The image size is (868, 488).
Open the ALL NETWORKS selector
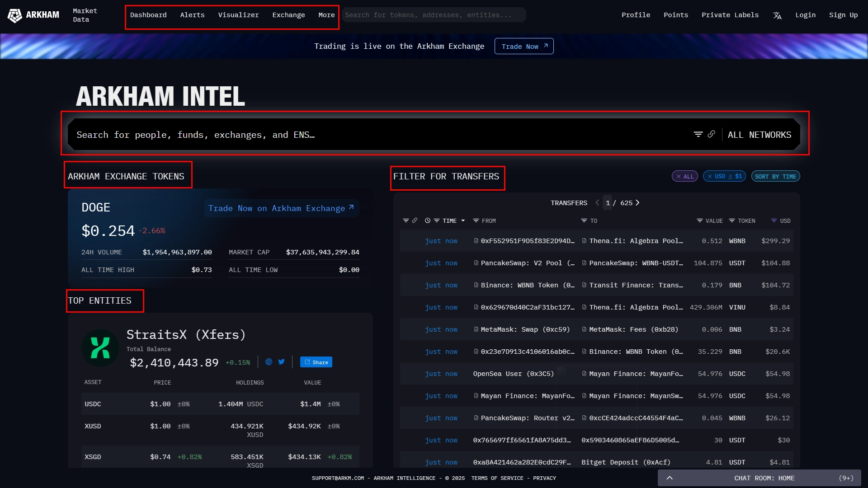pyautogui.click(x=759, y=135)
